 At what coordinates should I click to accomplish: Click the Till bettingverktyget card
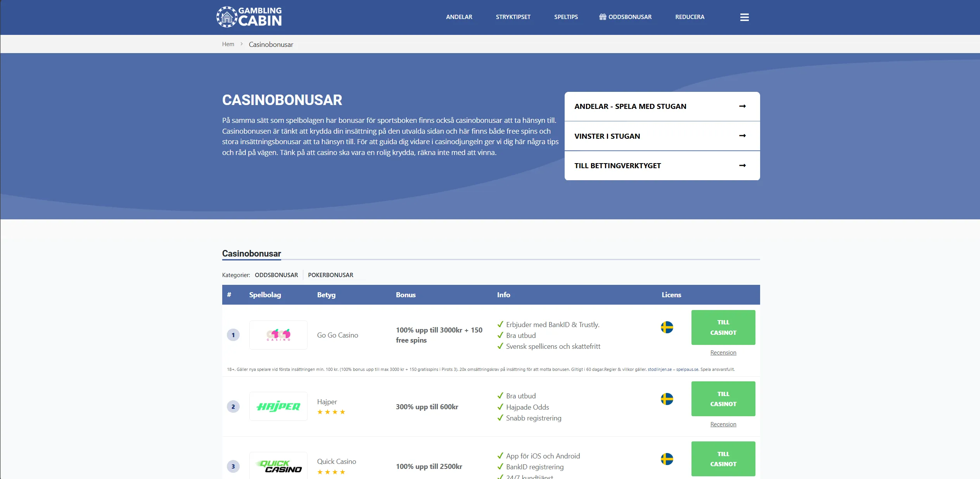coord(662,165)
